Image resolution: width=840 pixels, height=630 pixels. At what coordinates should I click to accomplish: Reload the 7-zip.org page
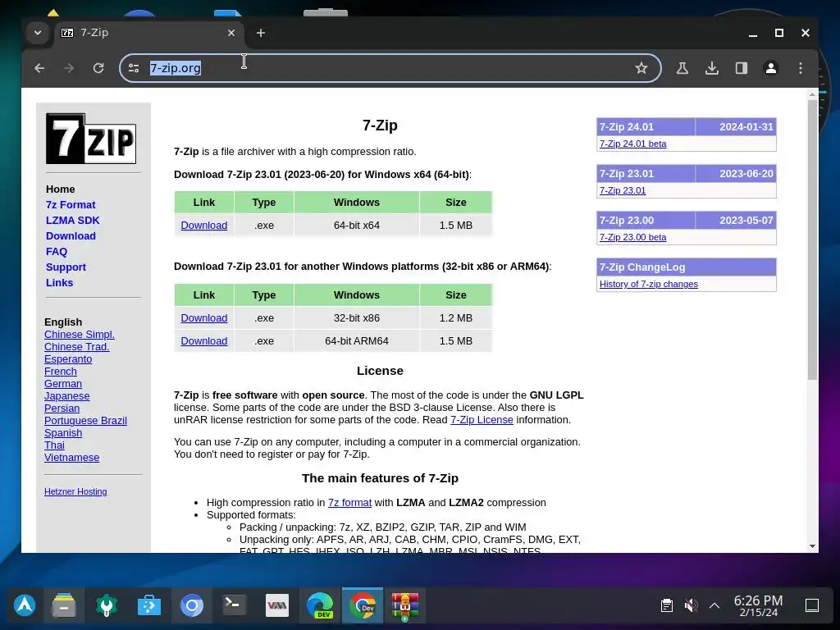tap(98, 68)
